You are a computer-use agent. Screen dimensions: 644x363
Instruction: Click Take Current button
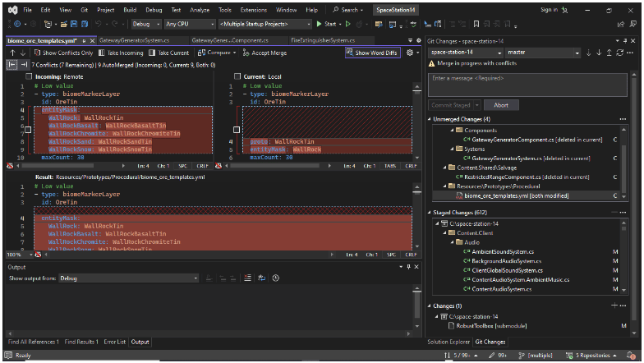(x=169, y=53)
